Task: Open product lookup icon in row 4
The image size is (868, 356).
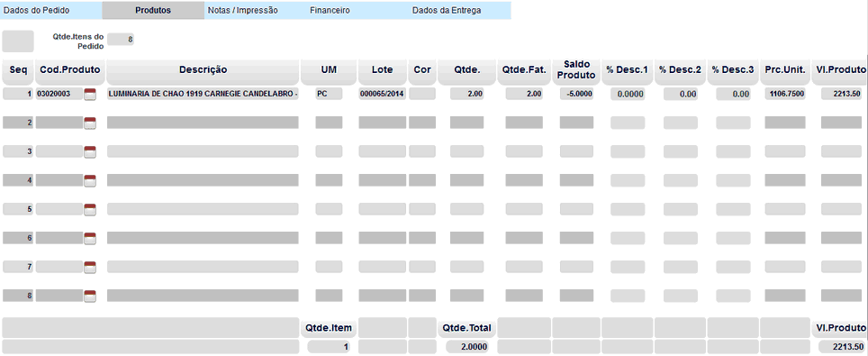Action: [90, 181]
